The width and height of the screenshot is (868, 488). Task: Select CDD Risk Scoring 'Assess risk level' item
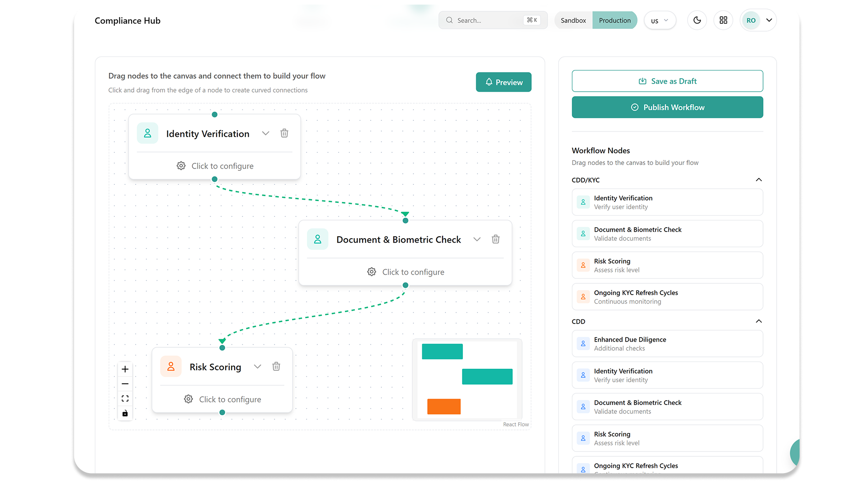point(667,438)
